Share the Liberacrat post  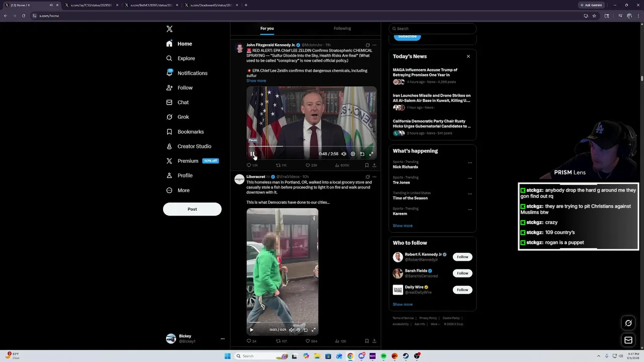374,341
